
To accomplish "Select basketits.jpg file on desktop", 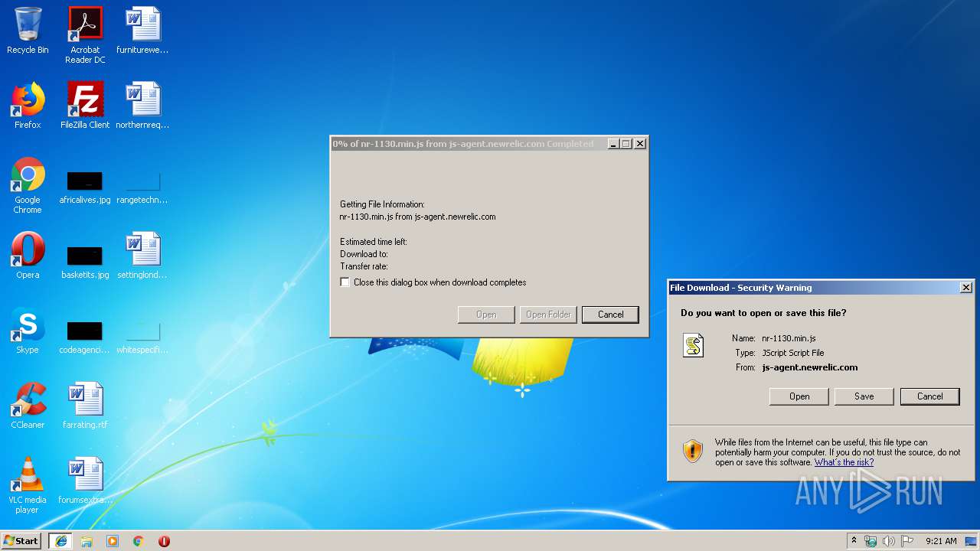I will 85,262.
